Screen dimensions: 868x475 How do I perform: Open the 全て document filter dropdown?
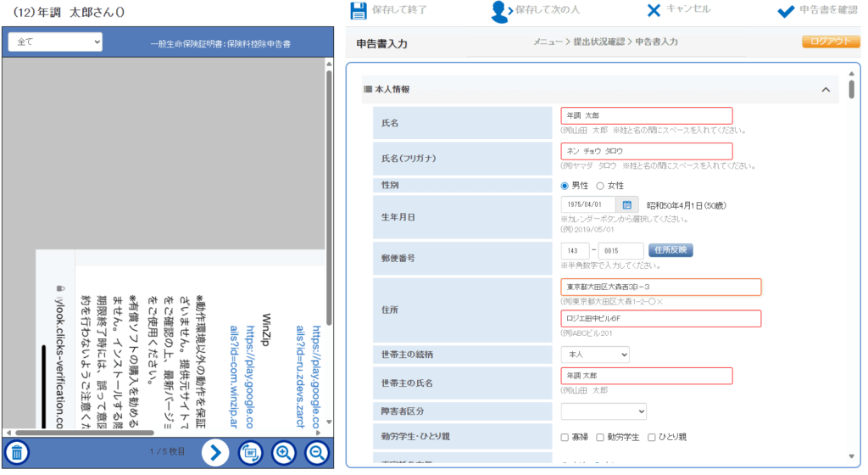(x=55, y=42)
